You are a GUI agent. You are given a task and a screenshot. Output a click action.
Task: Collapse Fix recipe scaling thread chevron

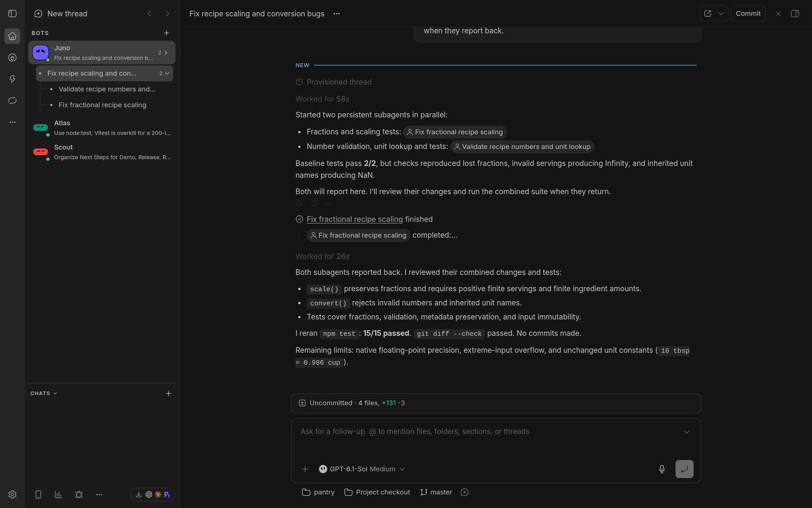(x=167, y=73)
